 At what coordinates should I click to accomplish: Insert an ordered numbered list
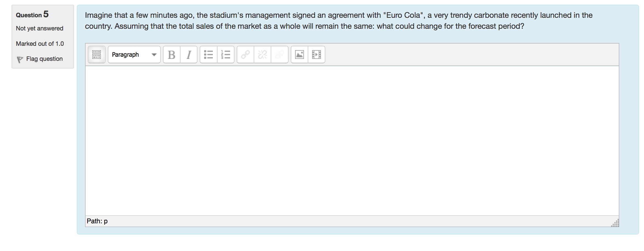[226, 55]
